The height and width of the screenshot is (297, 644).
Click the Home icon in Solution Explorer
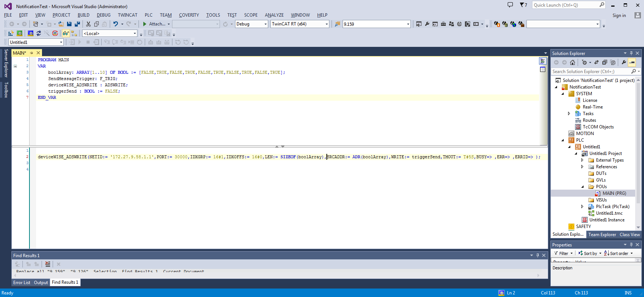click(x=573, y=62)
